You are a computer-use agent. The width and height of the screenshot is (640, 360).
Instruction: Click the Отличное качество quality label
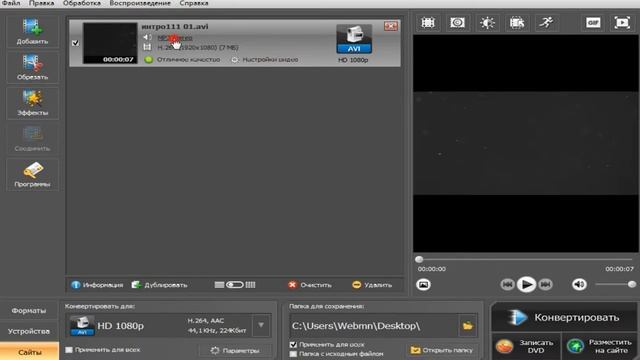188,60
